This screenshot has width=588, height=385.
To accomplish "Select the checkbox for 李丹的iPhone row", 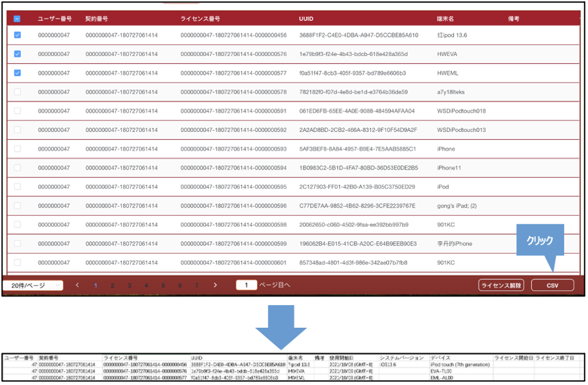I will tap(17, 244).
